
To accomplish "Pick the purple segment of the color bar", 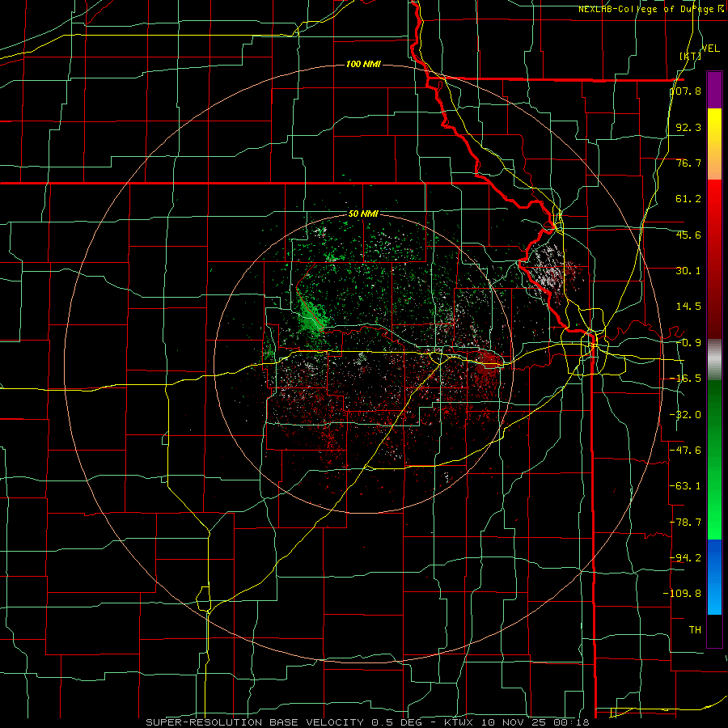I will pyautogui.click(x=714, y=90).
